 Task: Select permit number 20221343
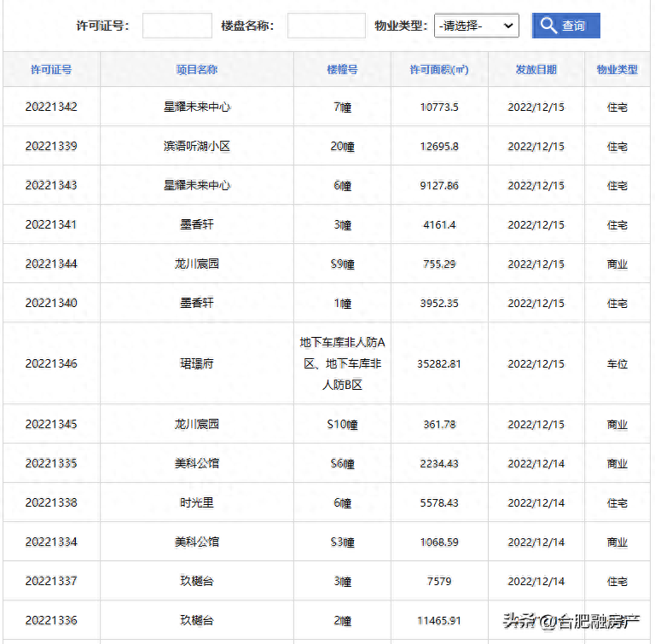coord(51,185)
